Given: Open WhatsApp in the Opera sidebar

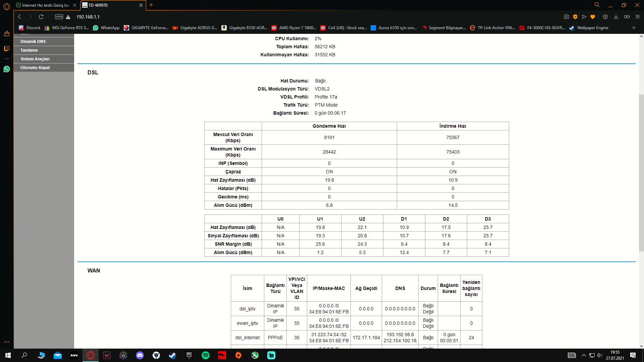Looking at the screenshot, I should click(x=6, y=69).
